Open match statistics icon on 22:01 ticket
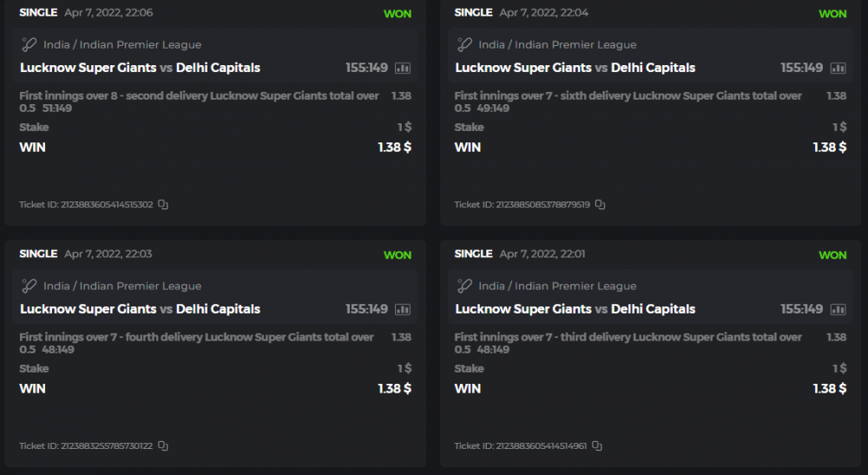Image resolution: width=868 pixels, height=475 pixels. [838, 309]
